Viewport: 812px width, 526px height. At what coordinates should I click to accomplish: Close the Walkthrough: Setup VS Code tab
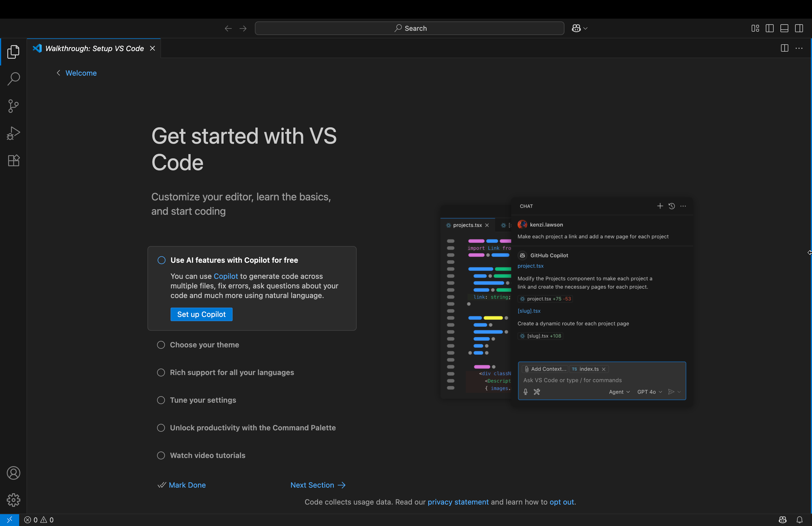tap(153, 49)
